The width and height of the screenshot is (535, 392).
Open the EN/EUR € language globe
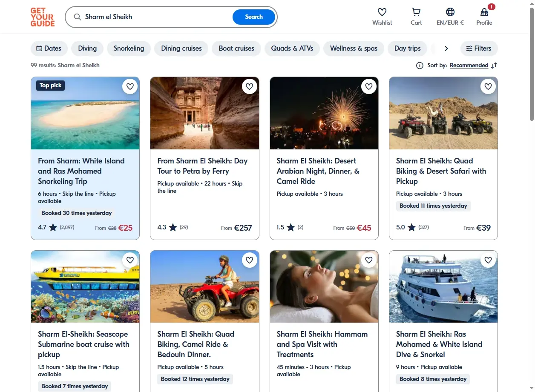450,12
